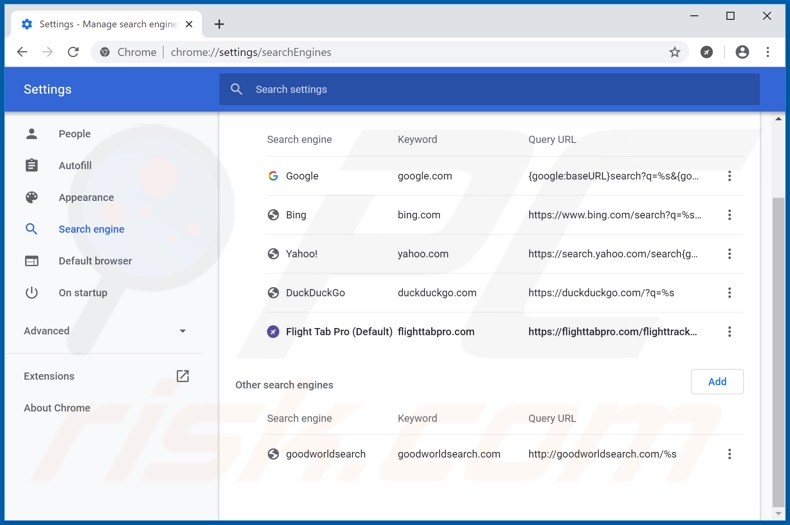
Task: Open a new tab with plus button
Action: (219, 24)
